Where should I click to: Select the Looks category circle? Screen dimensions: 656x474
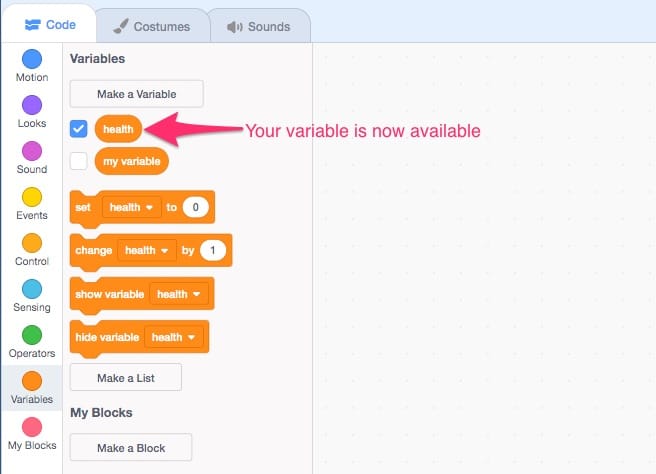[x=32, y=105]
